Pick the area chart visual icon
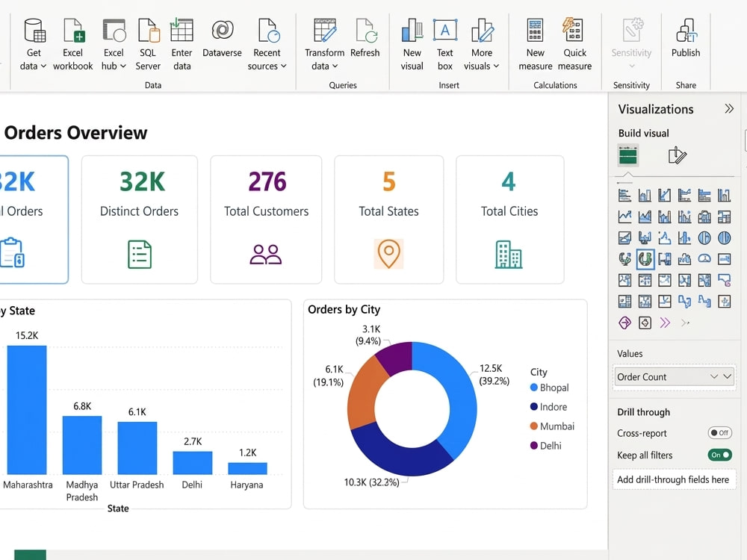The image size is (747, 560). (x=645, y=217)
